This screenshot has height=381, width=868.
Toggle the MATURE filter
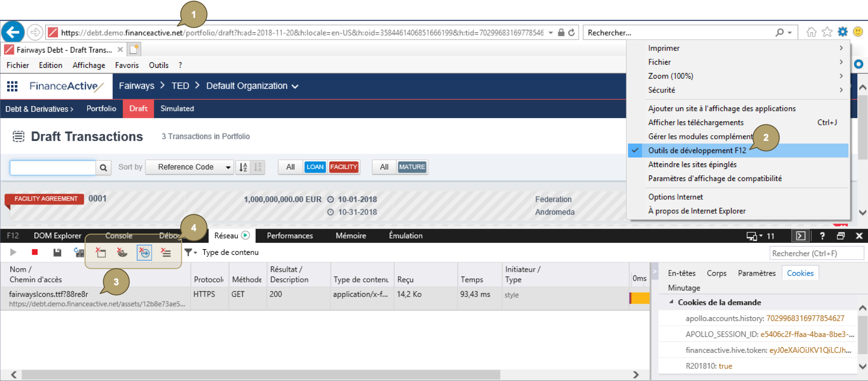pyautogui.click(x=412, y=167)
